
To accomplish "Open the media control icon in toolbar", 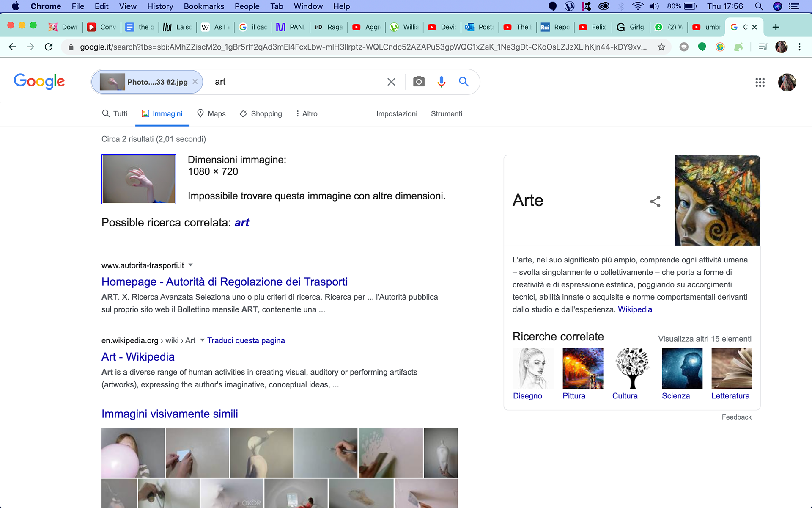I will [763, 47].
